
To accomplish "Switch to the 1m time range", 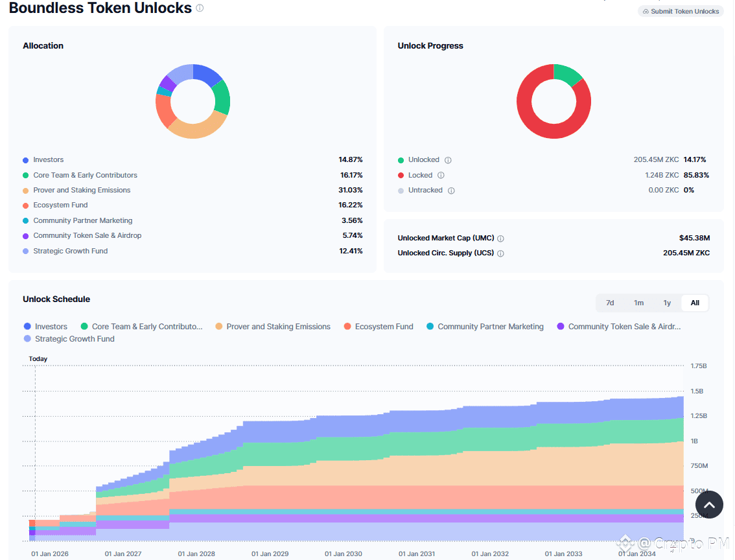I will tap(638, 303).
